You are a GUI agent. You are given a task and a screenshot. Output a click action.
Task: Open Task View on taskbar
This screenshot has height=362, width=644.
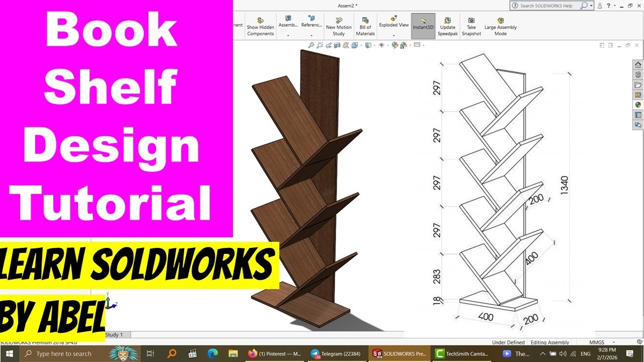coord(150,354)
